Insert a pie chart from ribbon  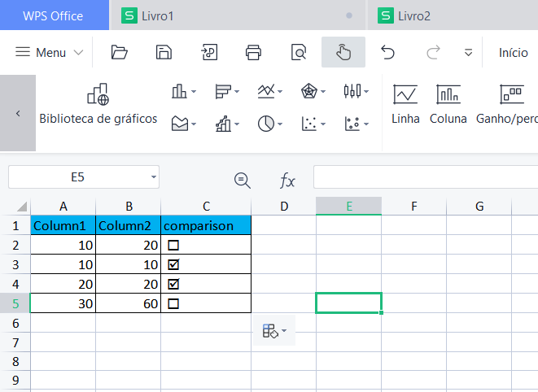coord(266,124)
